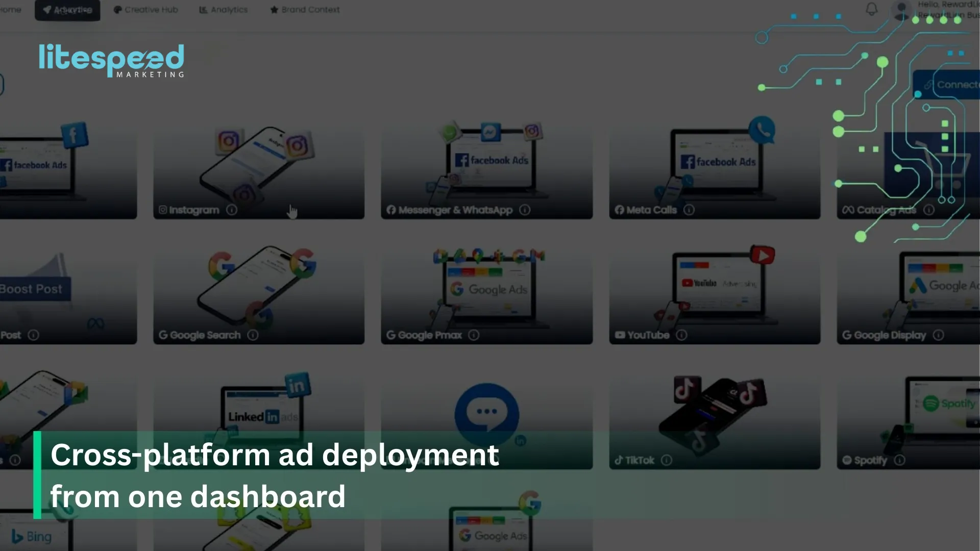Image resolution: width=980 pixels, height=551 pixels.
Task: Click info icon next to Messenger & WhatsApp
Action: [x=525, y=210]
